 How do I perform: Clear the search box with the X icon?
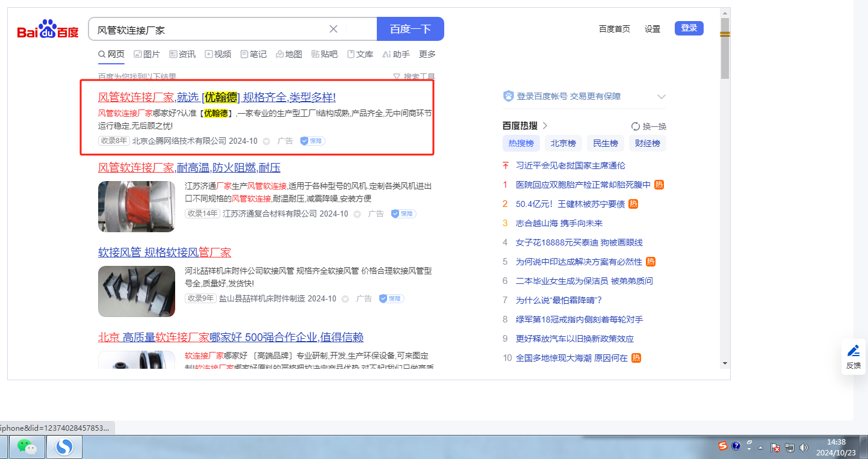333,29
